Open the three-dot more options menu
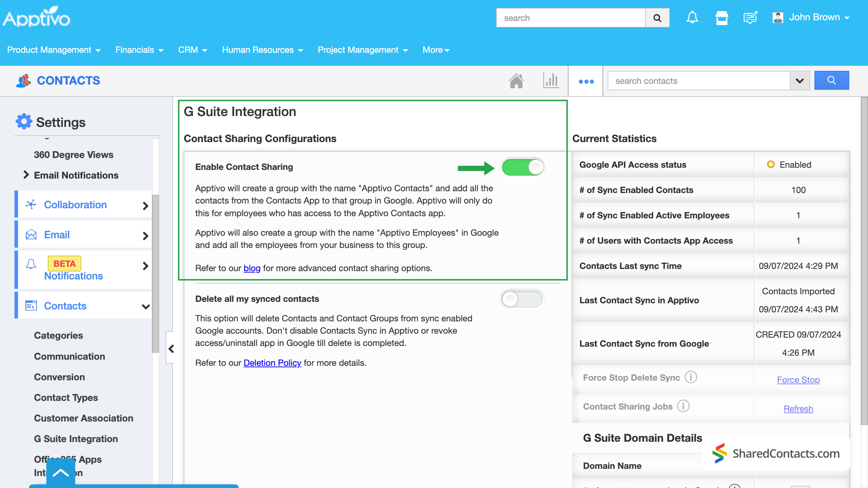Image resolution: width=868 pixels, height=488 pixels. (586, 81)
